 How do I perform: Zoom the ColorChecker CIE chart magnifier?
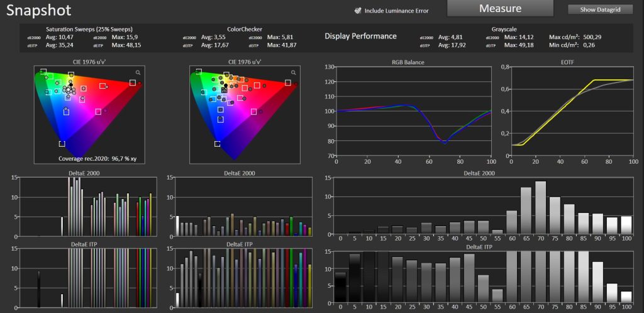pos(293,72)
